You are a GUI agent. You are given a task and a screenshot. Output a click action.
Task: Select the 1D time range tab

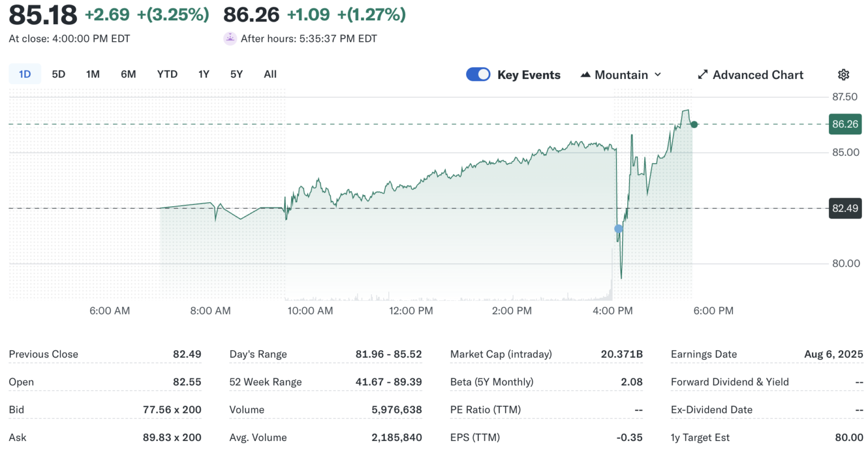pyautogui.click(x=25, y=74)
